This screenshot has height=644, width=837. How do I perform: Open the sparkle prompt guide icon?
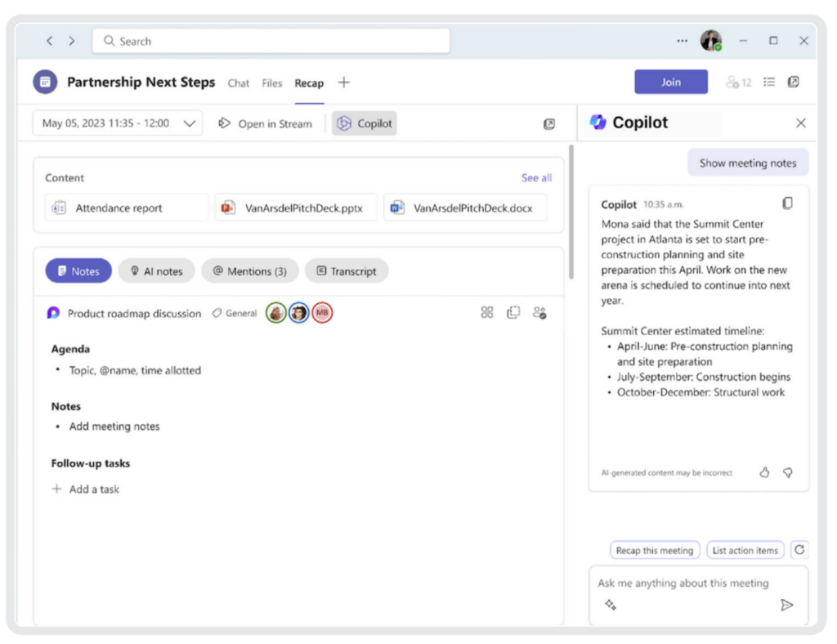(x=611, y=605)
